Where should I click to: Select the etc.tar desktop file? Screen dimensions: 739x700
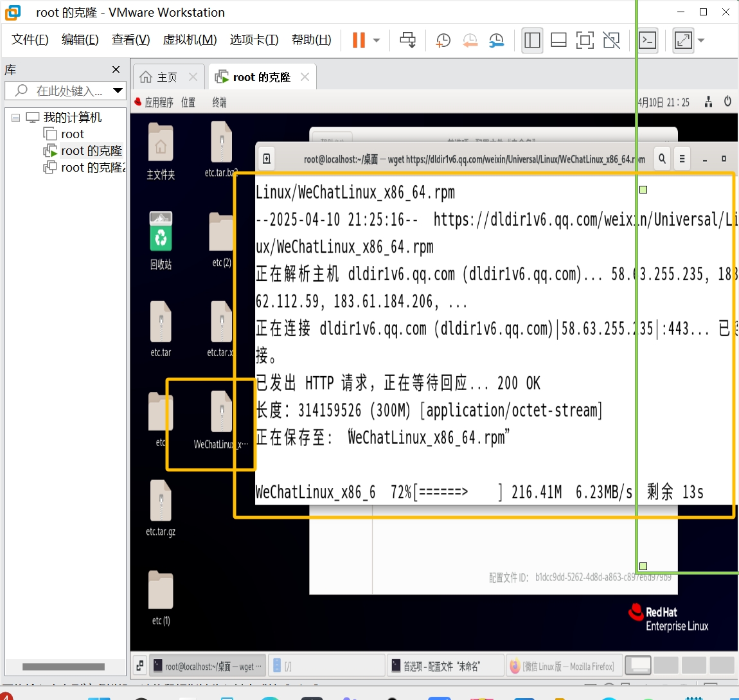point(161,329)
